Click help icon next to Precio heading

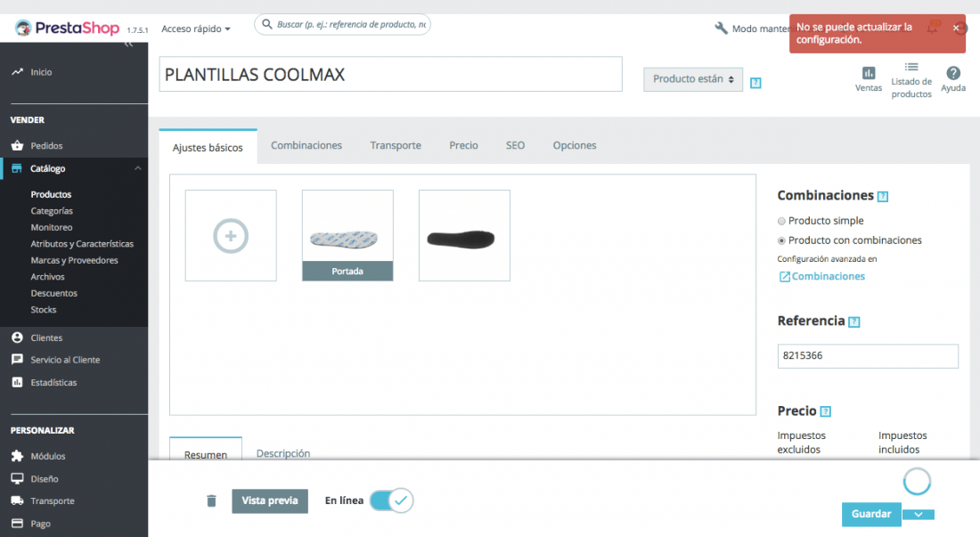click(826, 411)
